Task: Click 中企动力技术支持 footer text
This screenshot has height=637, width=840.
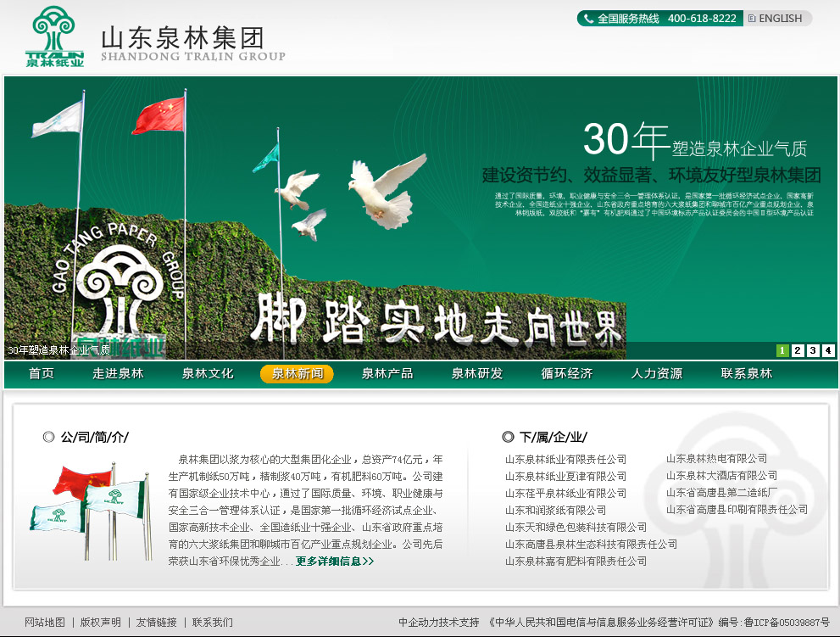Action: click(439, 622)
